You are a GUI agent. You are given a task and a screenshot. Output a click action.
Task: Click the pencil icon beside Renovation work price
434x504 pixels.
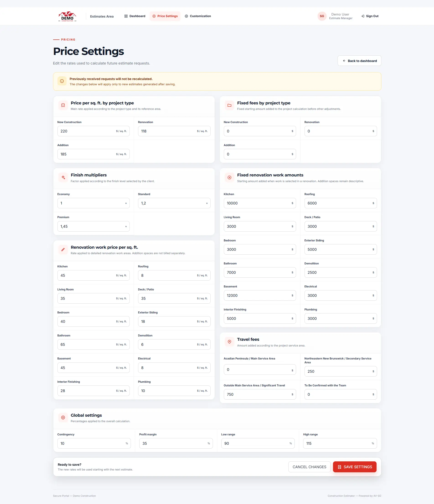[x=63, y=250]
